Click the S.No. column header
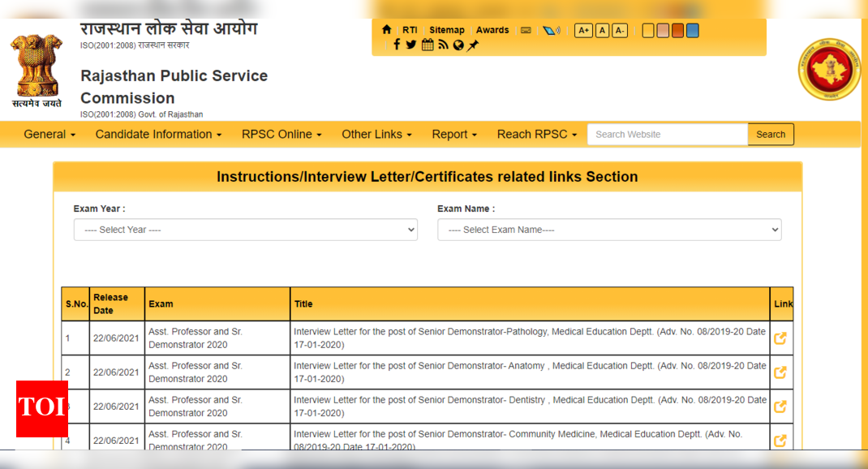Screen dimensions: 868x469 [x=76, y=304]
